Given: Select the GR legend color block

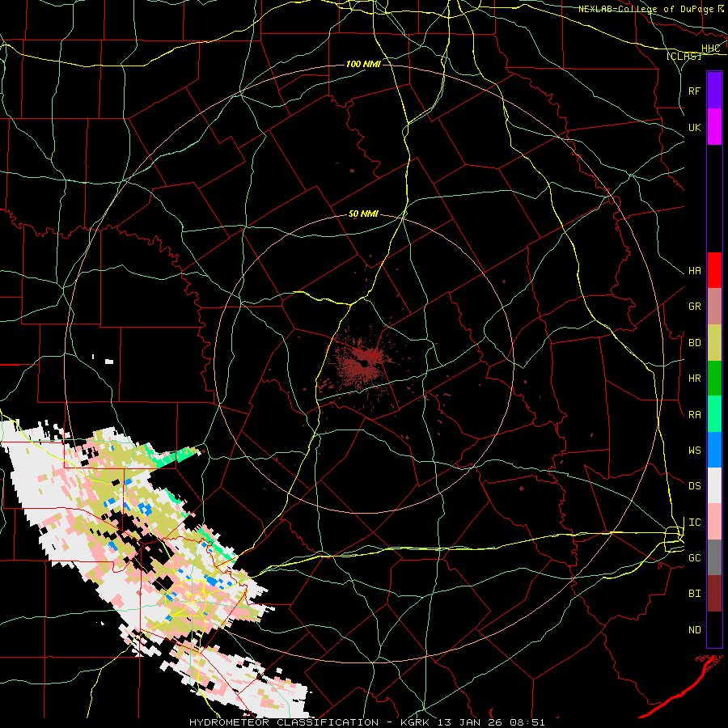Looking at the screenshot, I should tap(714, 307).
